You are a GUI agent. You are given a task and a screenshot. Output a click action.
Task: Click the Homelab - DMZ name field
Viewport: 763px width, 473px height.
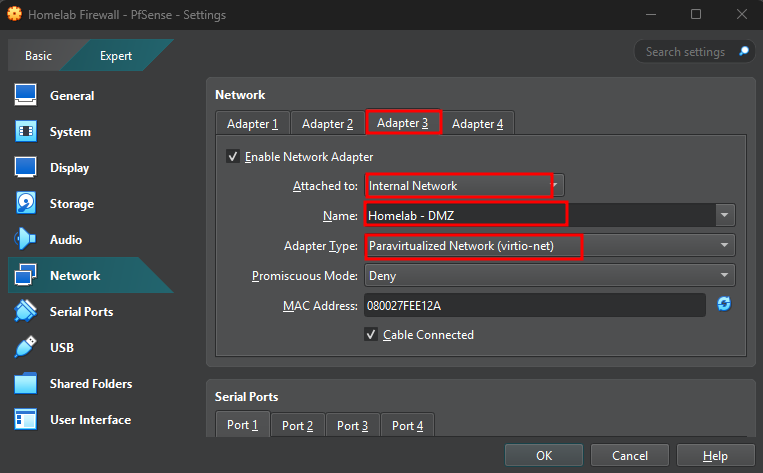540,215
